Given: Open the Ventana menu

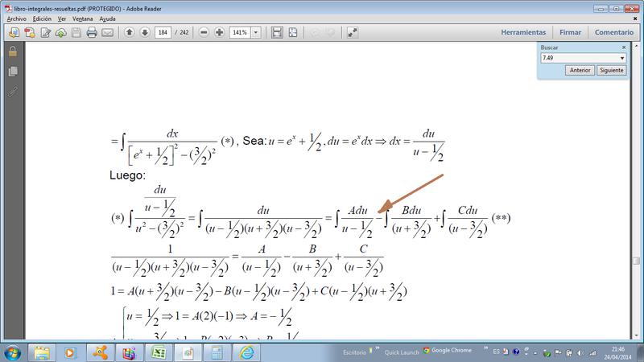Looking at the screenshot, I should [x=82, y=18].
